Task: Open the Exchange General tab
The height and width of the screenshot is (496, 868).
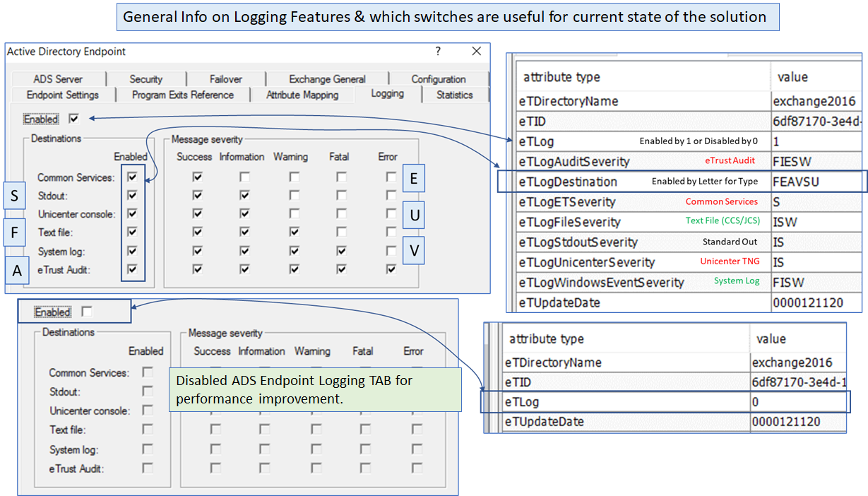Action: coord(327,79)
